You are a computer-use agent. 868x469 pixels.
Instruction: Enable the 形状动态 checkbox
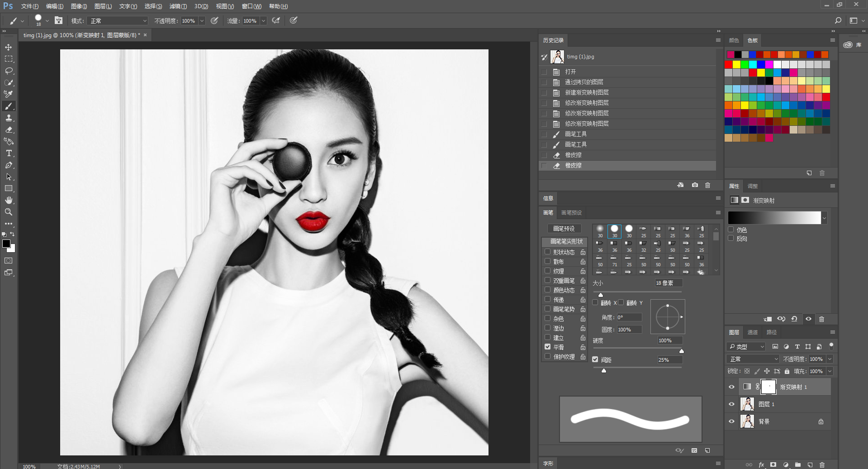point(548,252)
